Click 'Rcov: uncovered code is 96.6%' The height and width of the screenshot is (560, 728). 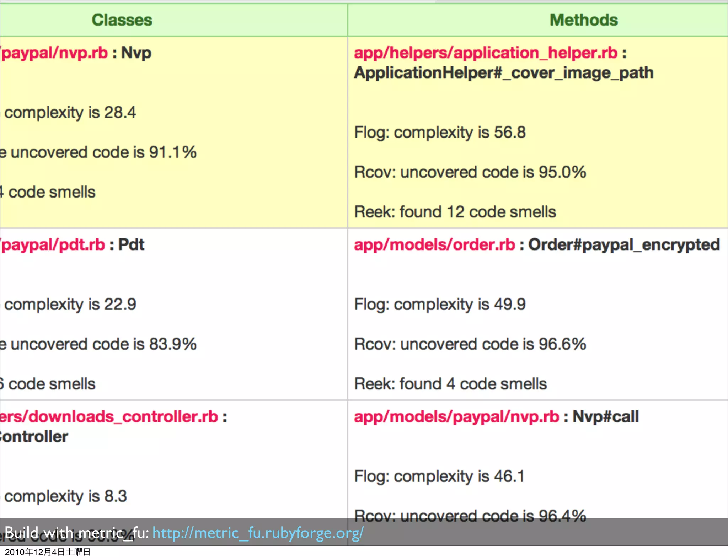(470, 344)
